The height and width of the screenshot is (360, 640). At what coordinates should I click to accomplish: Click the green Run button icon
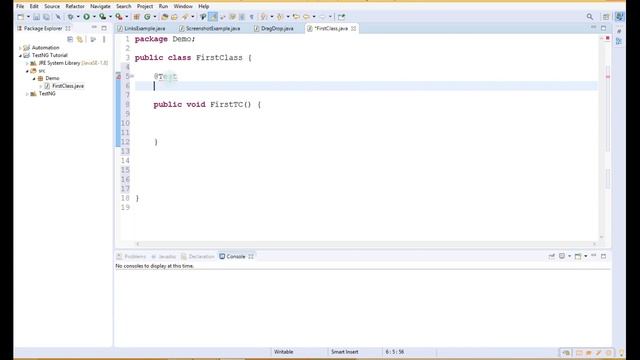(87, 17)
